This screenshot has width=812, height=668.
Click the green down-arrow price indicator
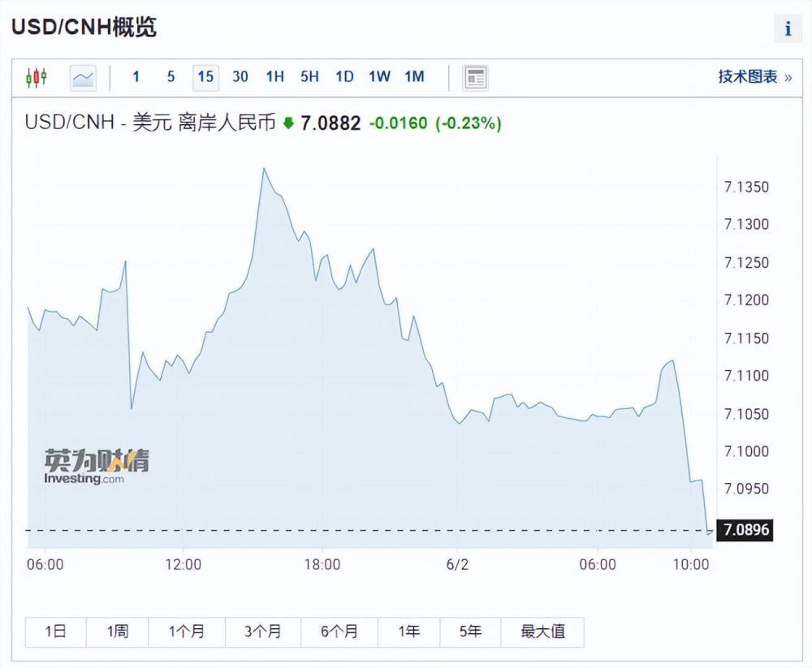coord(288,124)
